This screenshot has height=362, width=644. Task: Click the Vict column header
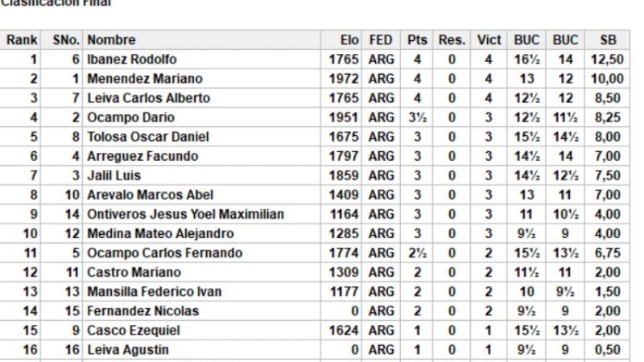point(489,40)
